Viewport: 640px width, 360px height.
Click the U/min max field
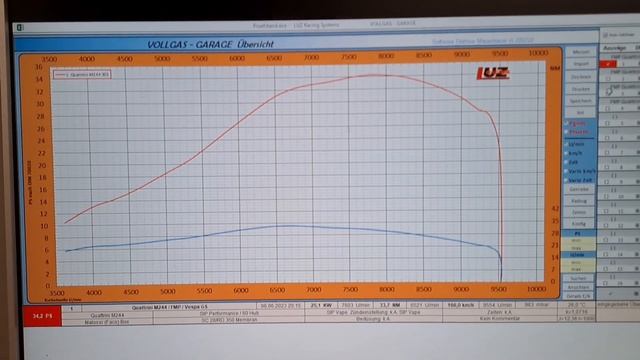(x=578, y=269)
